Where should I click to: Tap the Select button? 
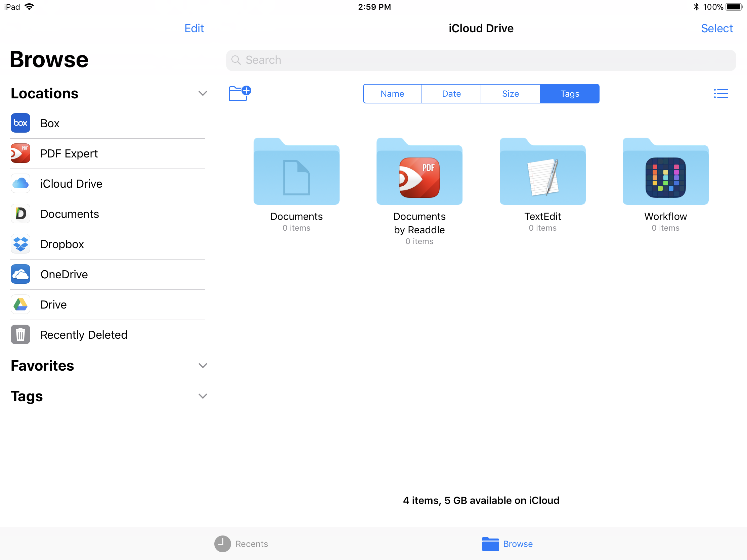717,28
